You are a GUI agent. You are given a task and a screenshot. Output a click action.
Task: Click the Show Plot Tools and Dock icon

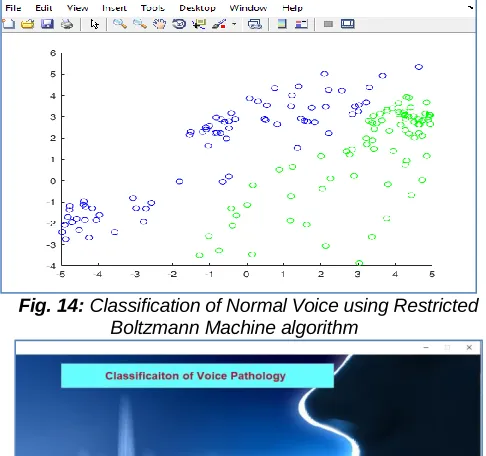pos(348,24)
